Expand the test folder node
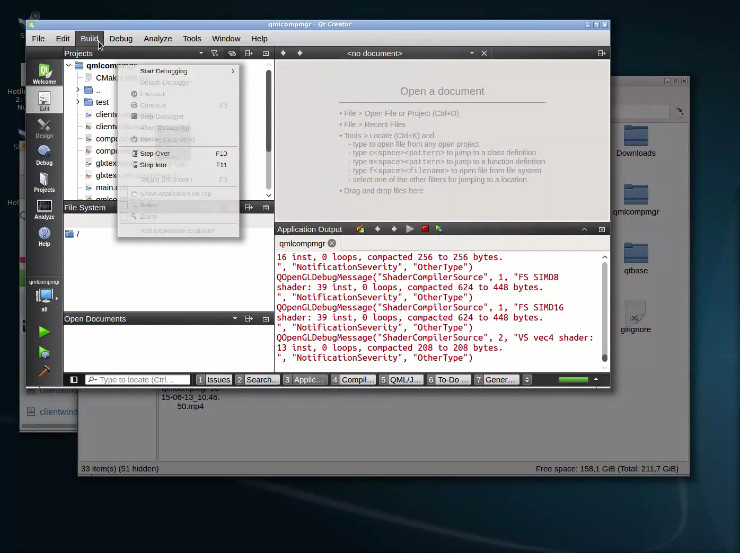Image resolution: width=740 pixels, height=553 pixels. pyautogui.click(x=78, y=102)
